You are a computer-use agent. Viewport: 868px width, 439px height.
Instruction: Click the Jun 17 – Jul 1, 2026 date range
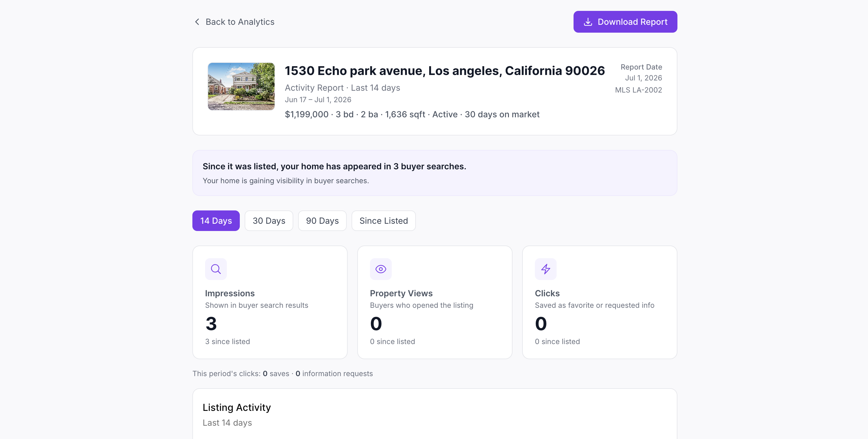tap(318, 100)
